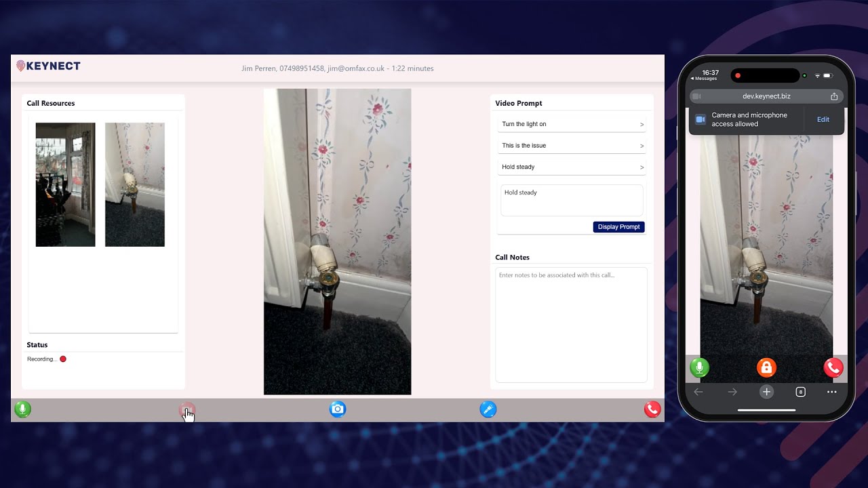End the call with the red phone button
This screenshot has height=488, width=868.
652,409
